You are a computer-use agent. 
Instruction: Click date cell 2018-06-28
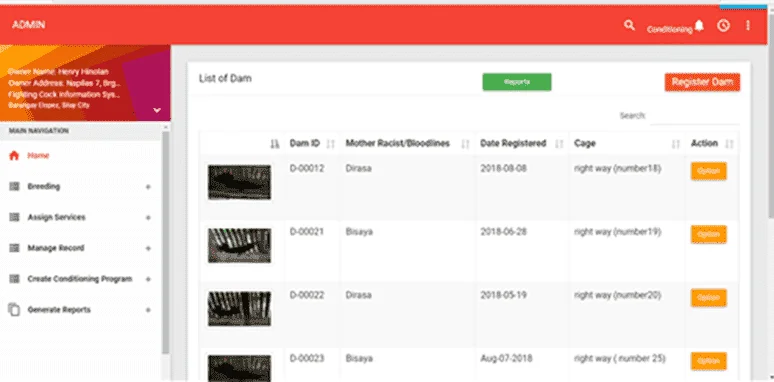coord(503,231)
